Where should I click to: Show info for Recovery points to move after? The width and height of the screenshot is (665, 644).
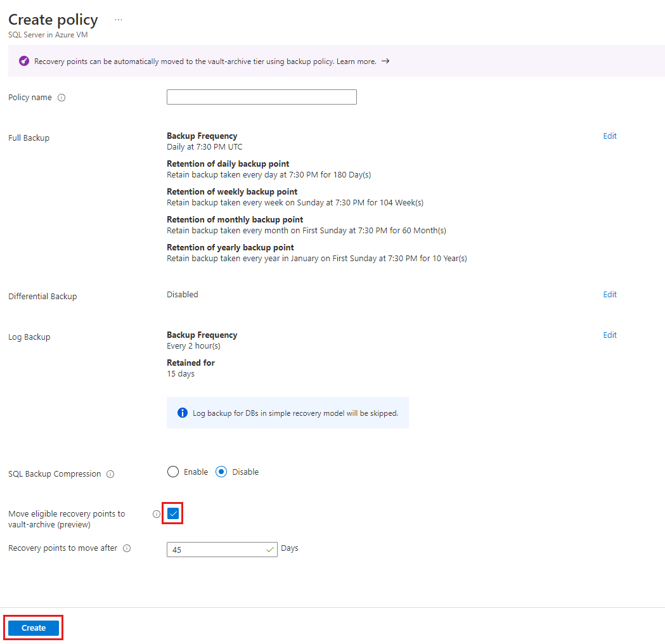tap(127, 548)
